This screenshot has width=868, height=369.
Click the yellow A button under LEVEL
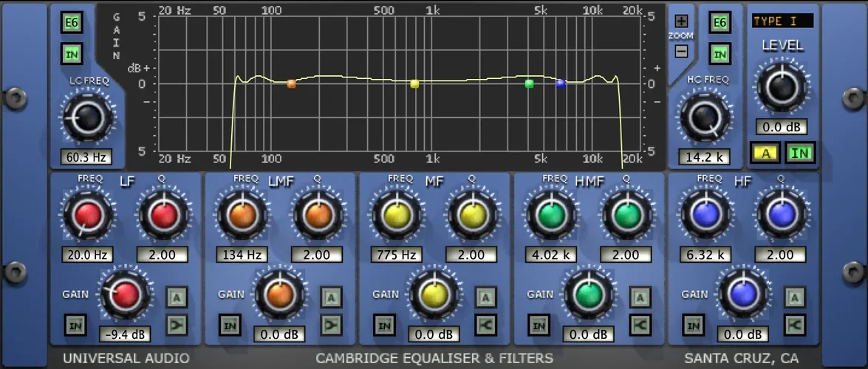point(765,154)
